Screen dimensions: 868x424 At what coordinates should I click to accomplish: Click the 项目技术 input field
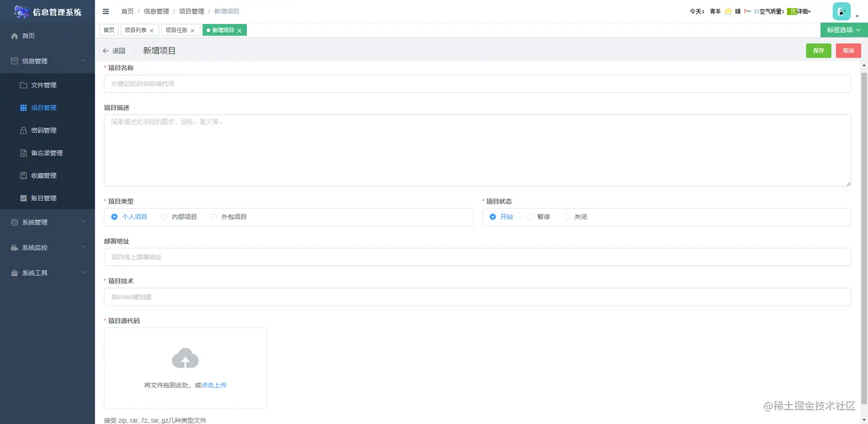click(477, 297)
